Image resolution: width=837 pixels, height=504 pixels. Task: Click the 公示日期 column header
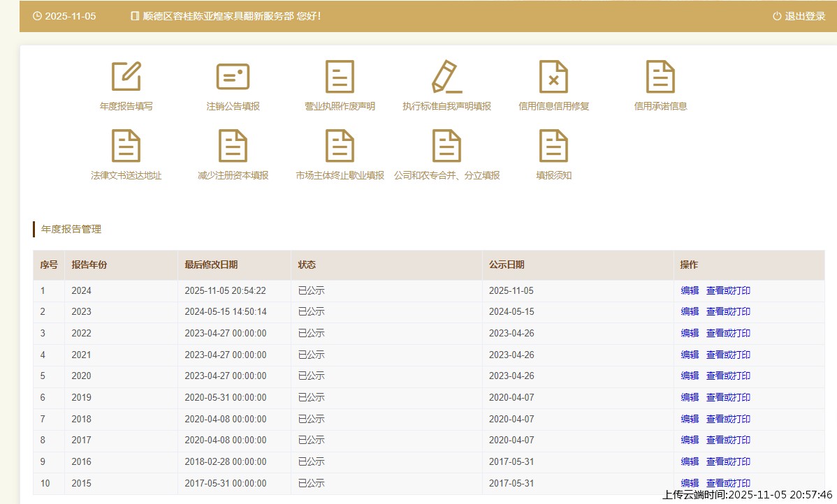tap(507, 265)
